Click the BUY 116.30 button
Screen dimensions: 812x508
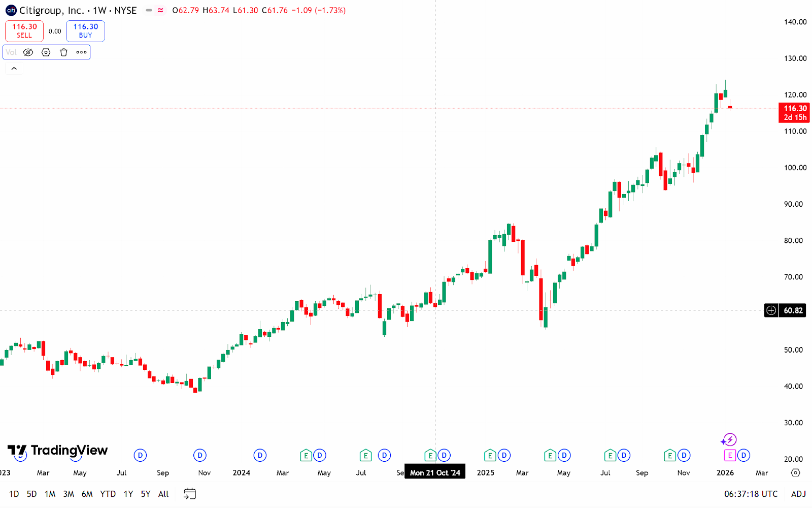tap(85, 31)
